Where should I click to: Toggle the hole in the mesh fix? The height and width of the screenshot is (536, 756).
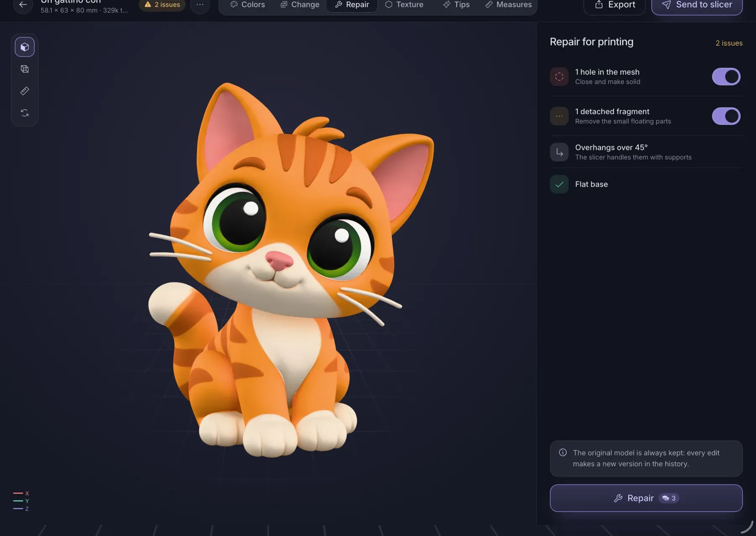tap(726, 77)
